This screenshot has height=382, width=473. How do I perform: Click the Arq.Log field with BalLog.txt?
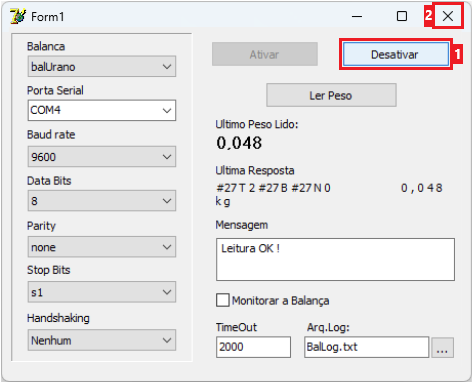pos(366,347)
